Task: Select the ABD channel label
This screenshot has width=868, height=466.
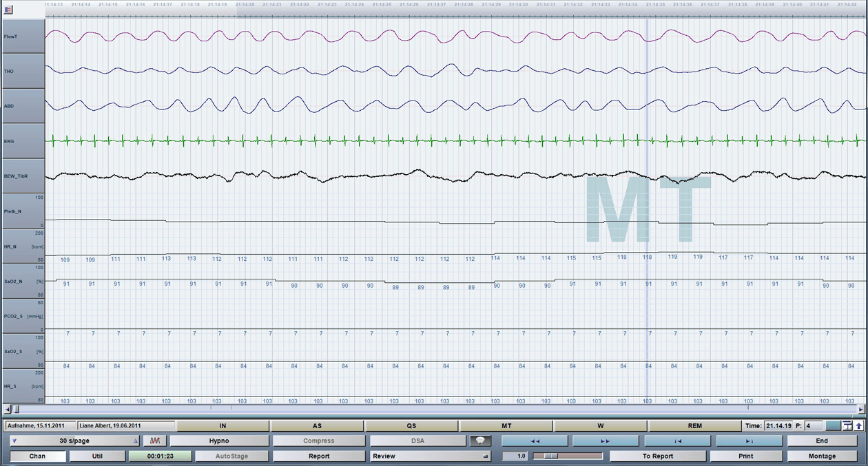Action: tap(23, 106)
